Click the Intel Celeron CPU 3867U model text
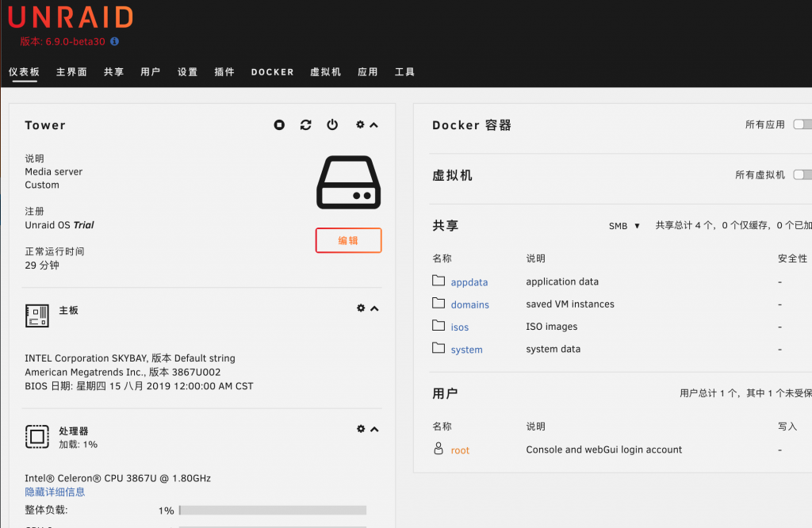 [x=117, y=478]
